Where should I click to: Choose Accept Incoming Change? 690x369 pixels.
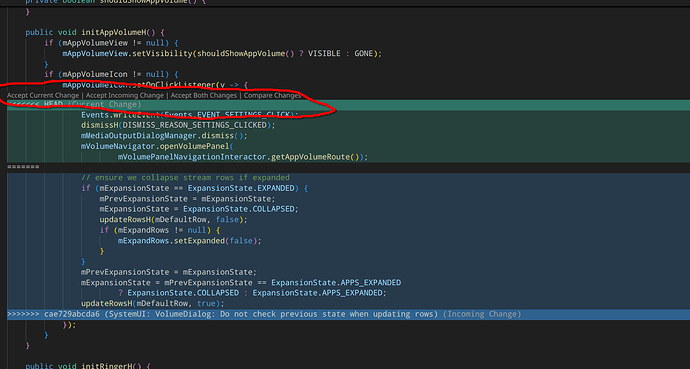click(x=125, y=95)
